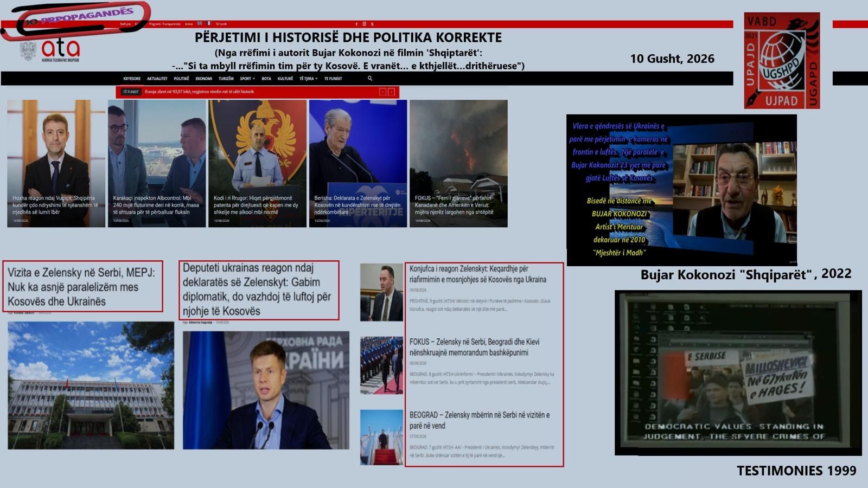Open the AKTUALITET menu item
Viewport: 868px width, 488px height.
(x=157, y=79)
